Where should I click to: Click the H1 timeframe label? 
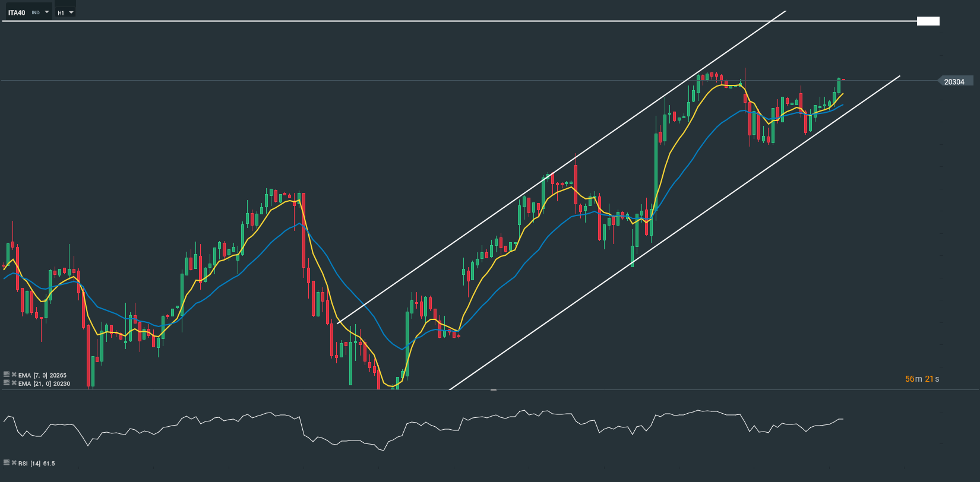point(61,12)
